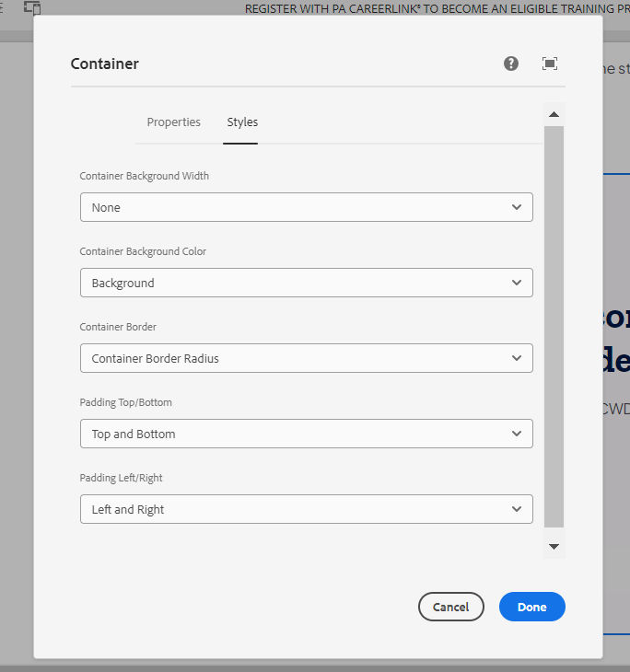Screen dimensions: 630x672
Task: Click the dialog's vertical scrollbar thumb
Action: pyautogui.click(x=554, y=327)
